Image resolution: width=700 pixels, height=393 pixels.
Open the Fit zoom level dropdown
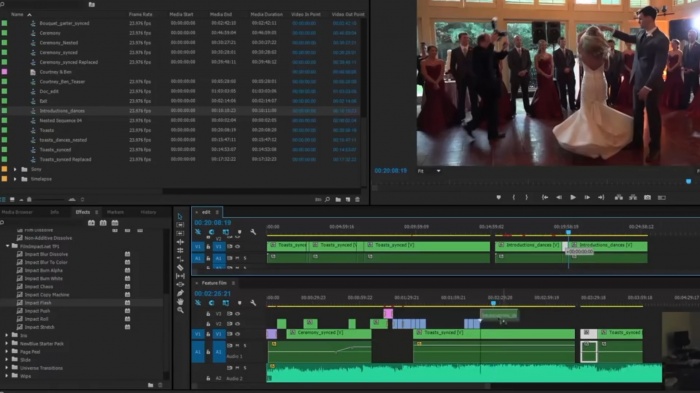pyautogui.click(x=429, y=171)
